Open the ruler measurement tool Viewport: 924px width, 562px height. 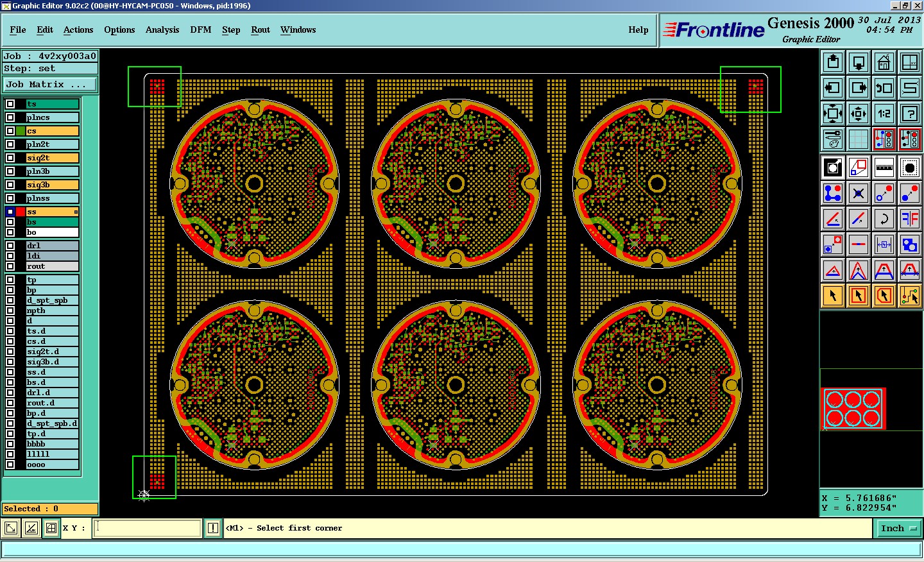coord(884,167)
